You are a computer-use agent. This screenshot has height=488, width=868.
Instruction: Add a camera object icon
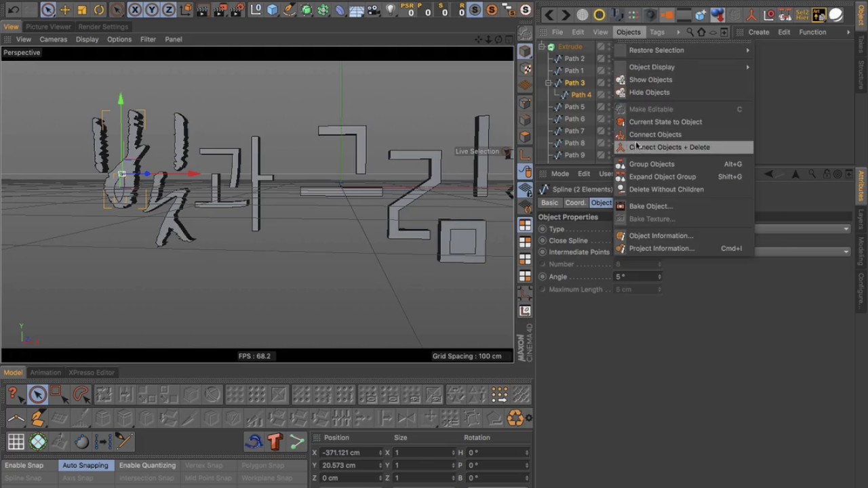pos(374,10)
